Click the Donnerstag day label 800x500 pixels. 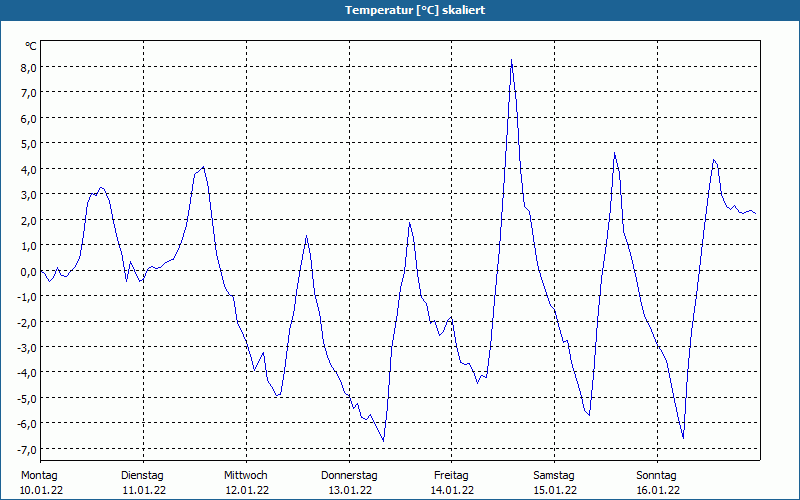349,476
